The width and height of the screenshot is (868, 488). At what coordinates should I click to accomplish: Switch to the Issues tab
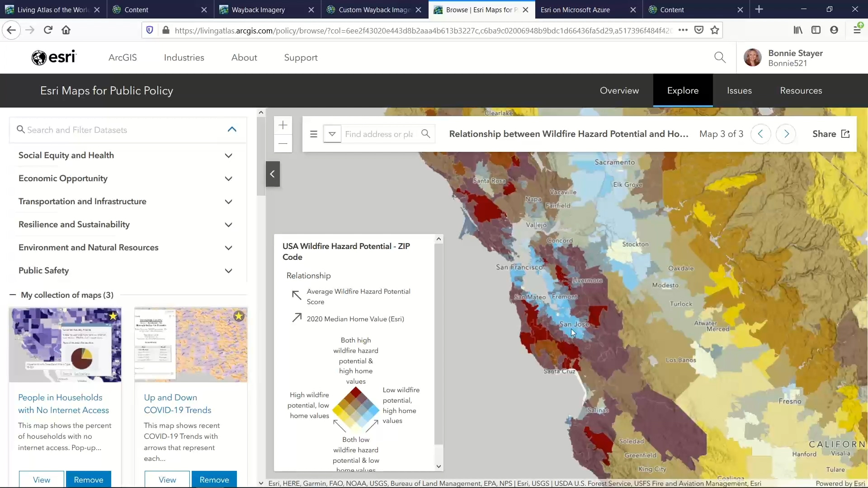point(739,90)
